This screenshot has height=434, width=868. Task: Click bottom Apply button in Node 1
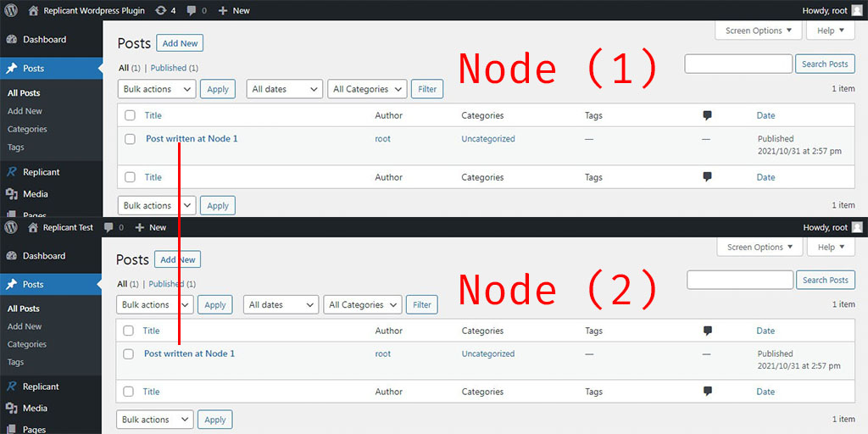[x=218, y=205]
